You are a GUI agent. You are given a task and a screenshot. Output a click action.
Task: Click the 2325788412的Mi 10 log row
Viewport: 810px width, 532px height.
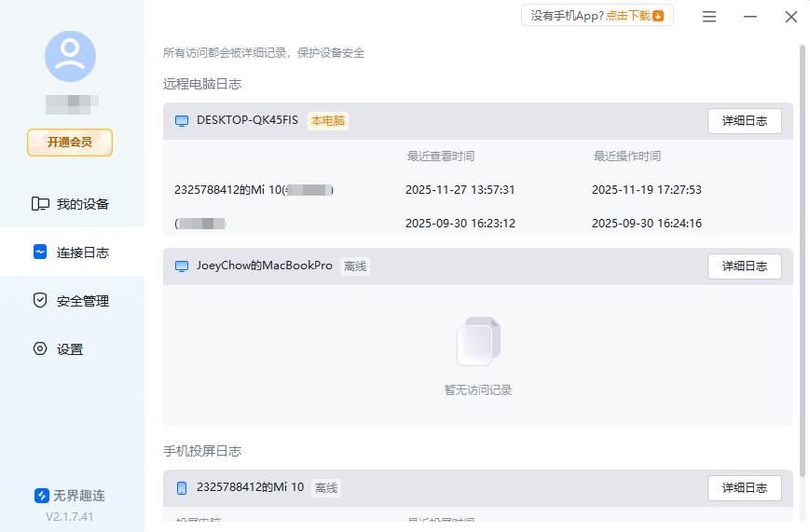478,189
